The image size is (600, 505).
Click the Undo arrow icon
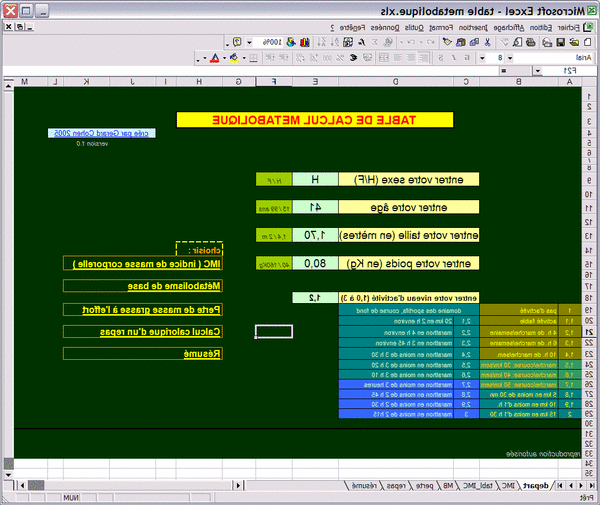[430, 42]
